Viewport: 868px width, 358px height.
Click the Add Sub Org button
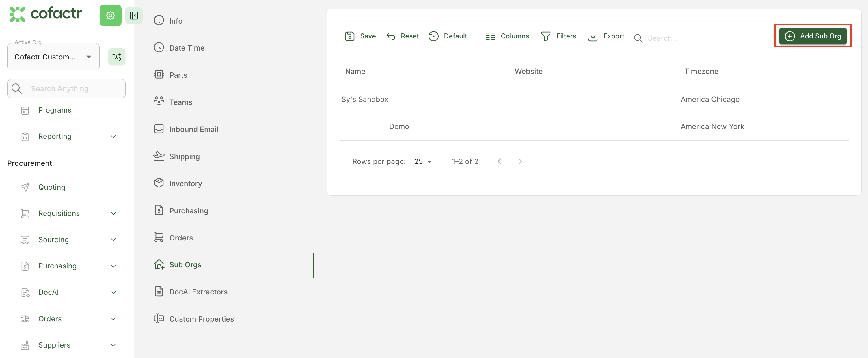coord(812,36)
